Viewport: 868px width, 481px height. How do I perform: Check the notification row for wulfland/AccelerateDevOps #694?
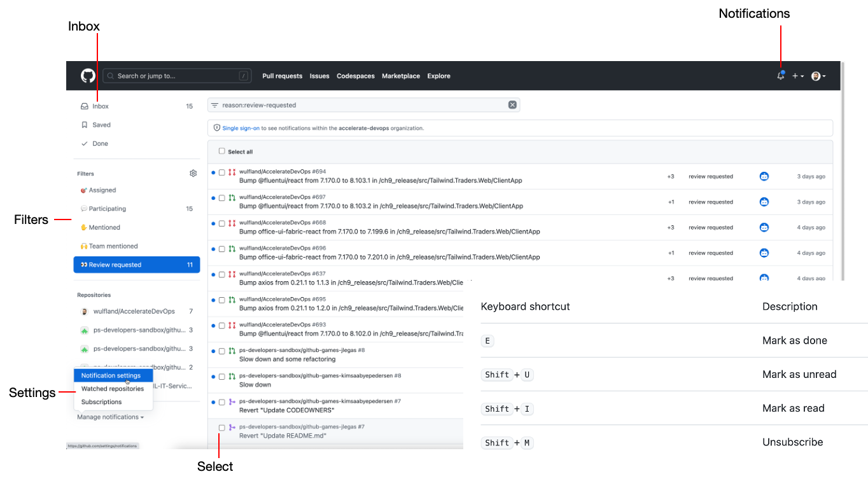(221, 172)
